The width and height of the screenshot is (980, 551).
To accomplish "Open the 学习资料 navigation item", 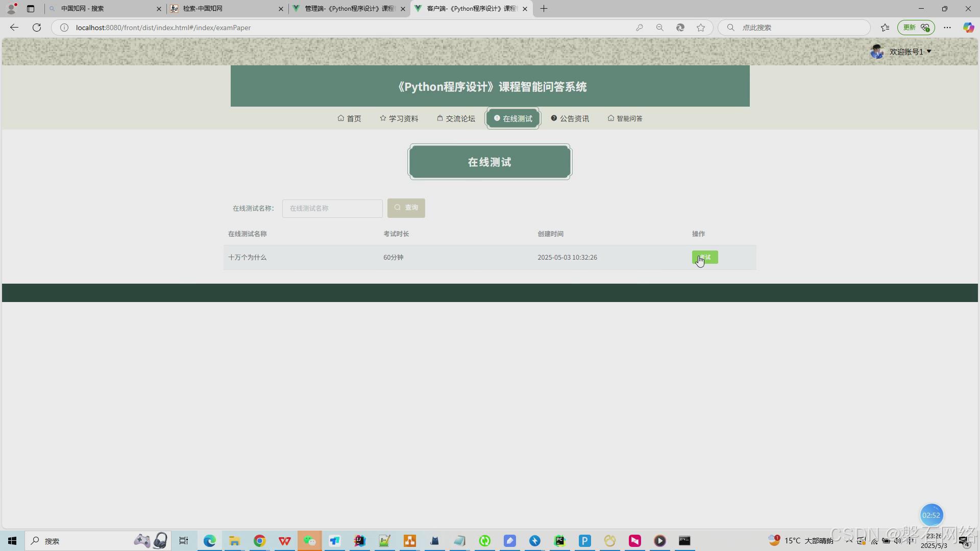I will [x=399, y=118].
